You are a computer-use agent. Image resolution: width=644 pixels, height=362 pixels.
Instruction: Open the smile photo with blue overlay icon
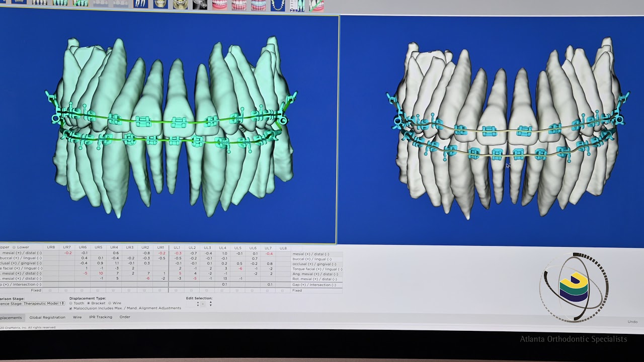tap(258, 5)
